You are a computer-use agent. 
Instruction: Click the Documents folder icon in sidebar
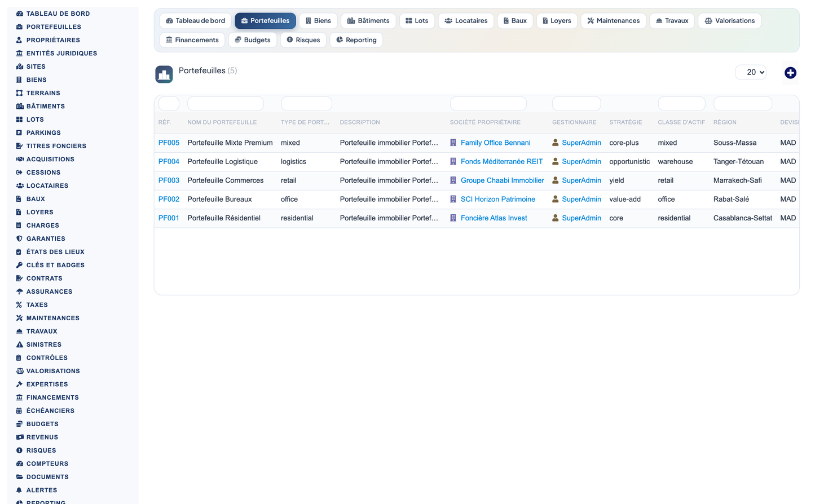pyautogui.click(x=20, y=477)
